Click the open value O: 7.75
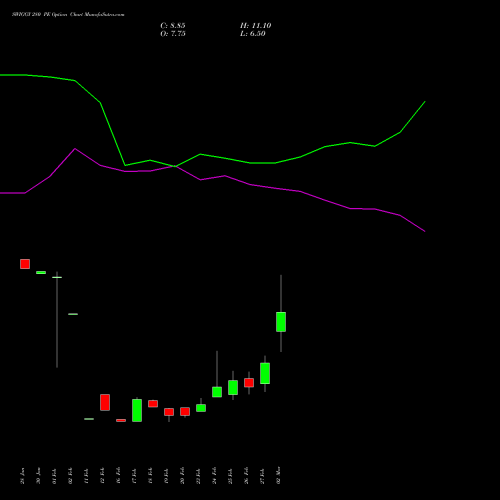500x500 pixels. 173,34
